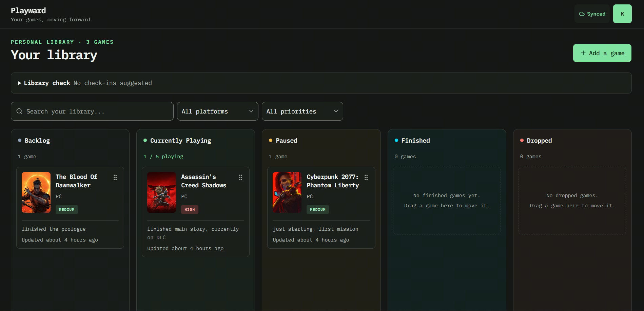644x311 pixels.
Task: Click the Playward logo title
Action: 28,11
